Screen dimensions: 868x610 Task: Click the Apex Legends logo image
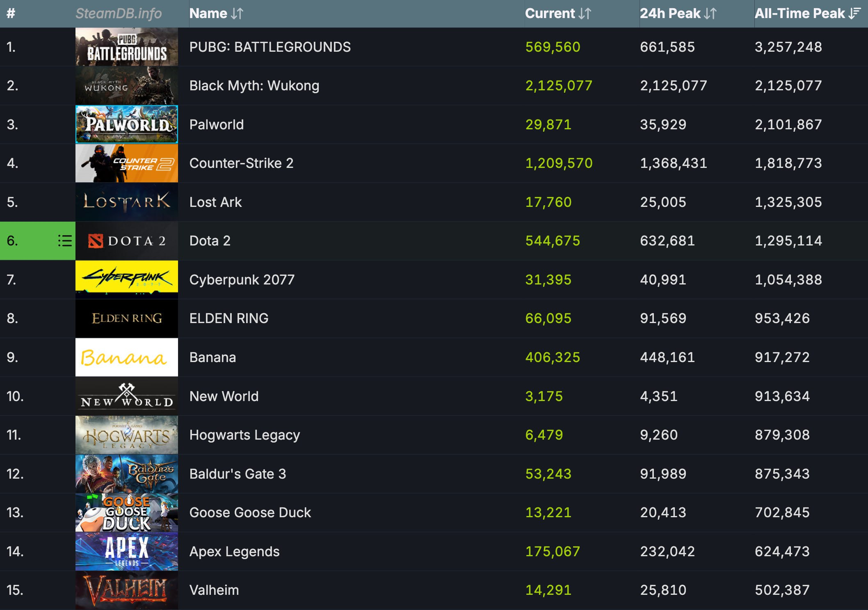[127, 551]
